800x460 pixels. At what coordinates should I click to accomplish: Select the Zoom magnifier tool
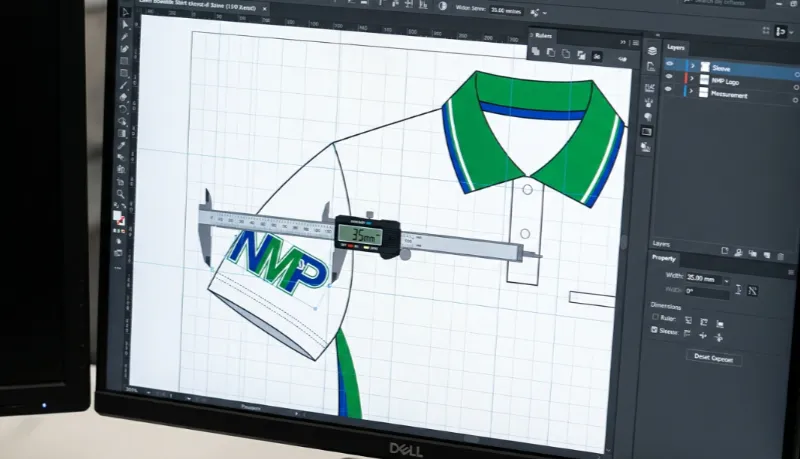[120, 194]
